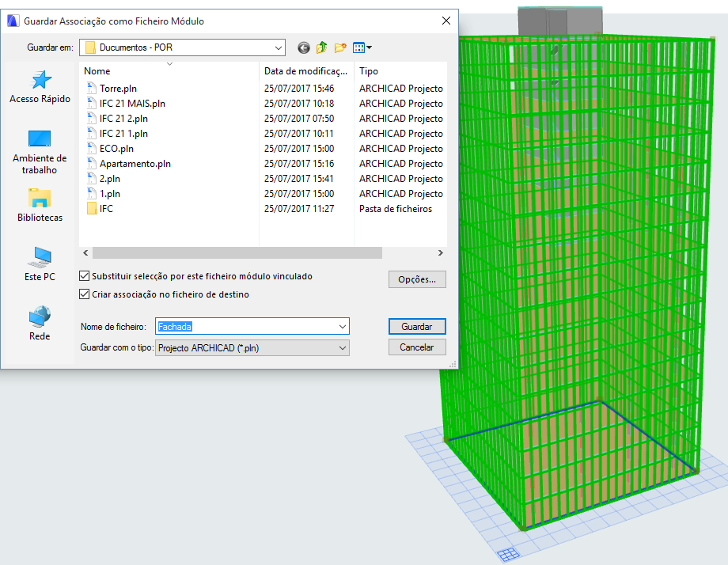Select the IFC 21 1.pln file icon
This screenshot has width=728, height=565.
coord(92,133)
